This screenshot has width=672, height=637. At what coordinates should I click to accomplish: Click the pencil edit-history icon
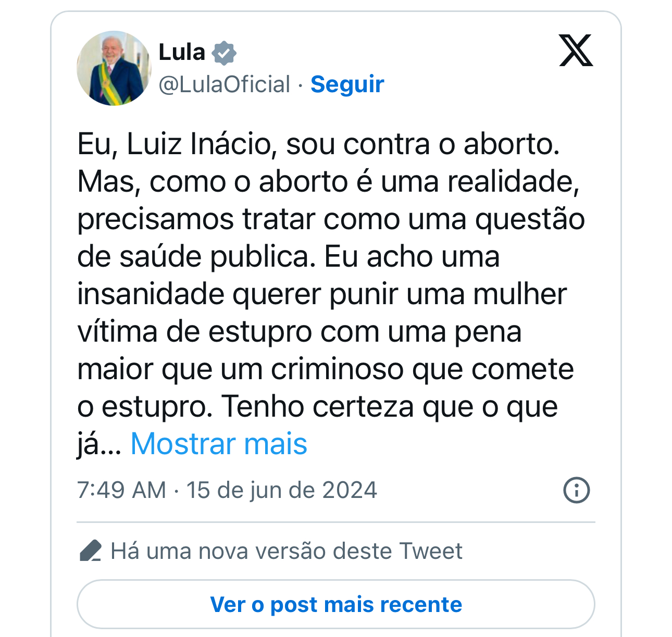90,551
